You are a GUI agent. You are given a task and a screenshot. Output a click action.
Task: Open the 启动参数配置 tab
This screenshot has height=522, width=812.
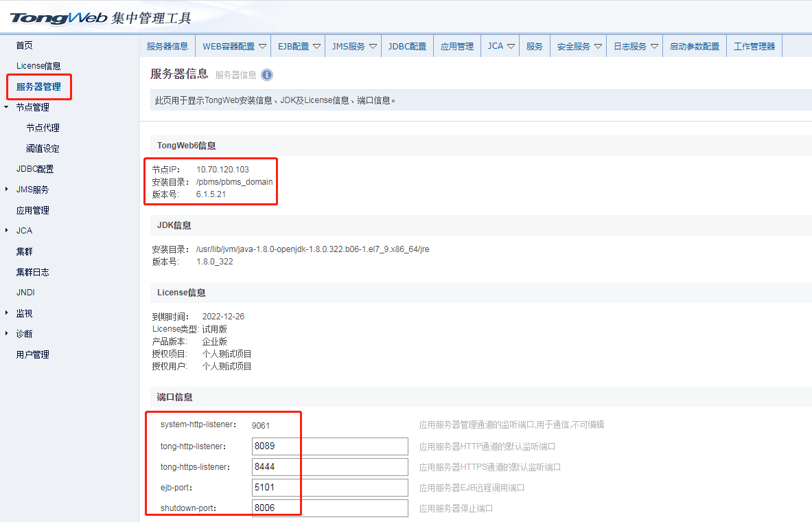click(x=695, y=46)
